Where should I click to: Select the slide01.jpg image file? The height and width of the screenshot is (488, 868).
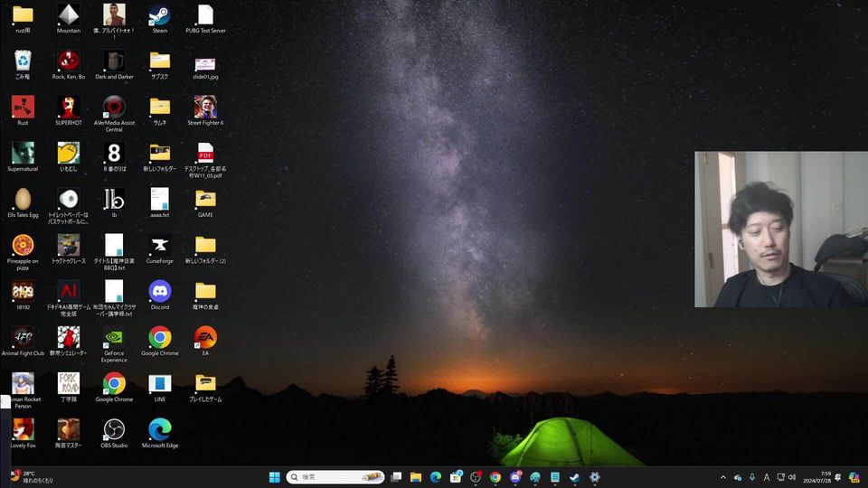(x=205, y=62)
